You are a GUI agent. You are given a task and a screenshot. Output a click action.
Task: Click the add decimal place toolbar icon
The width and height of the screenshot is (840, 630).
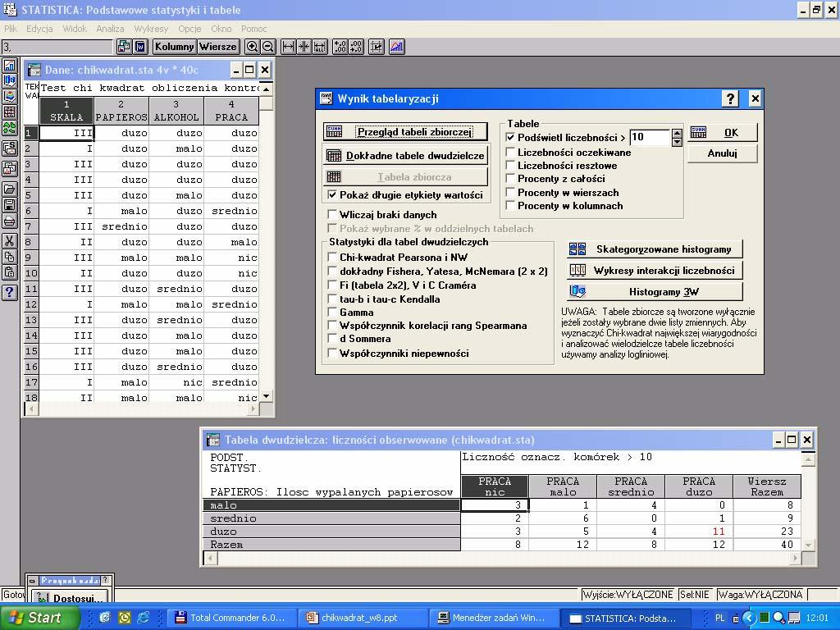tap(340, 47)
